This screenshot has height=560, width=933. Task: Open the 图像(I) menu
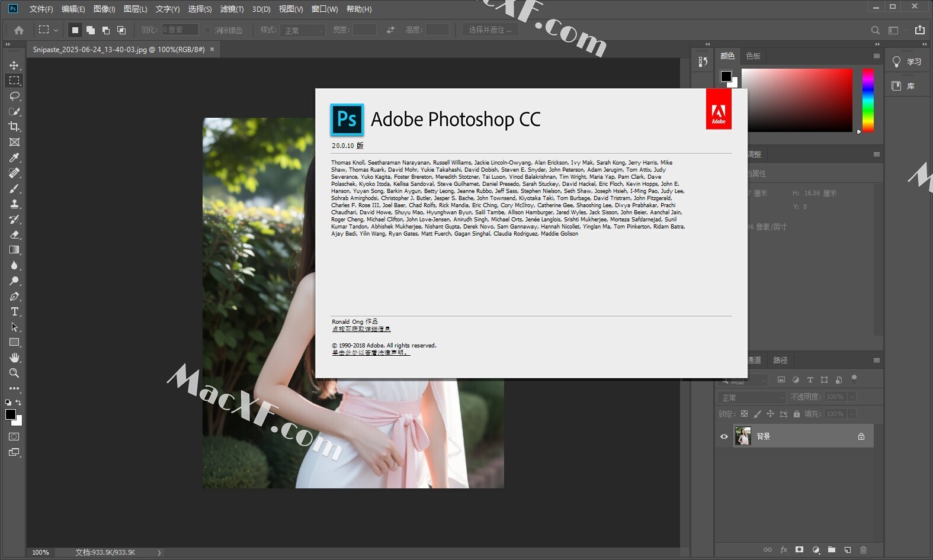coord(104,9)
